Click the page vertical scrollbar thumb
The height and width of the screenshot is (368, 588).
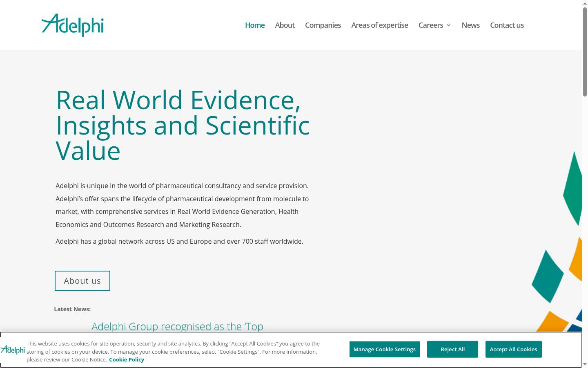[585, 52]
